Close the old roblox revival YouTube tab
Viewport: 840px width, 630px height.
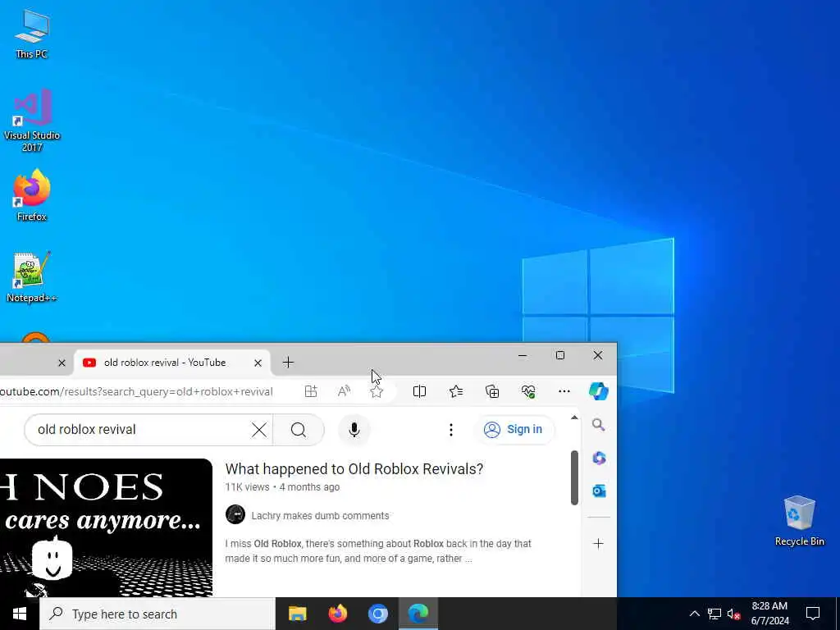point(258,363)
